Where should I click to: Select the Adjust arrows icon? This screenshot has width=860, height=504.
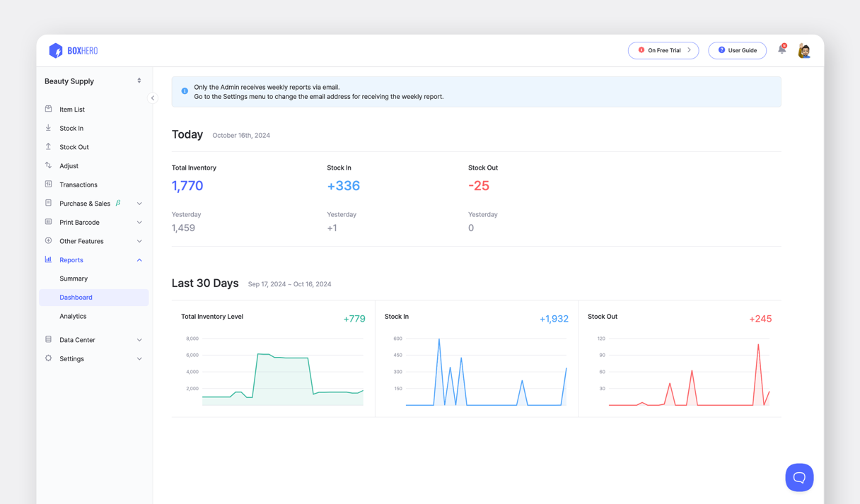point(48,165)
